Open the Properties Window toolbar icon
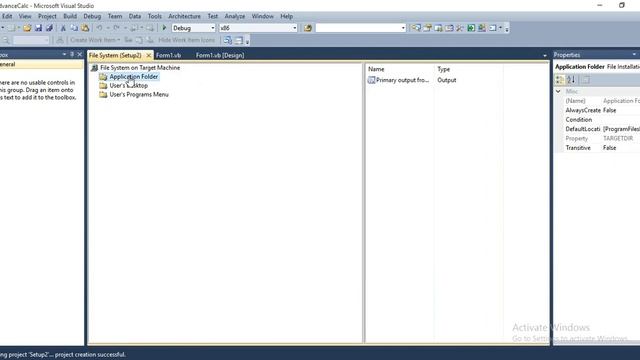640x360 pixels. (427, 28)
